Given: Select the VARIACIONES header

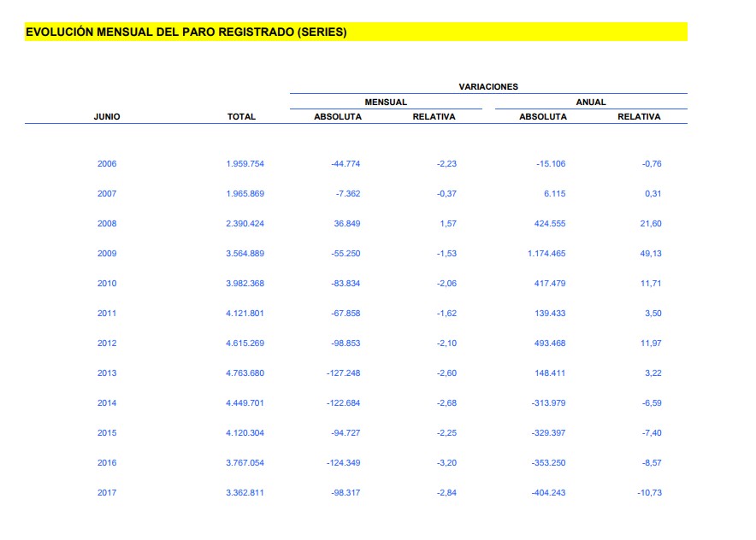Looking at the screenshot, I should point(488,86).
